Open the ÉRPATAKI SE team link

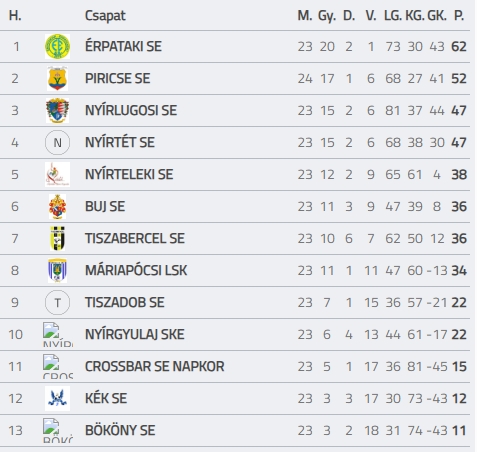(x=123, y=46)
